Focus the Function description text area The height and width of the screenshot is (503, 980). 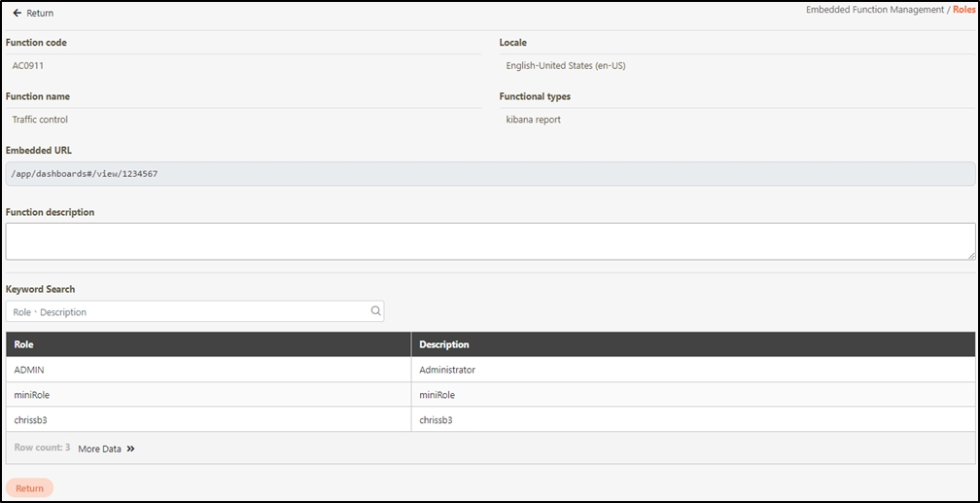click(490, 240)
